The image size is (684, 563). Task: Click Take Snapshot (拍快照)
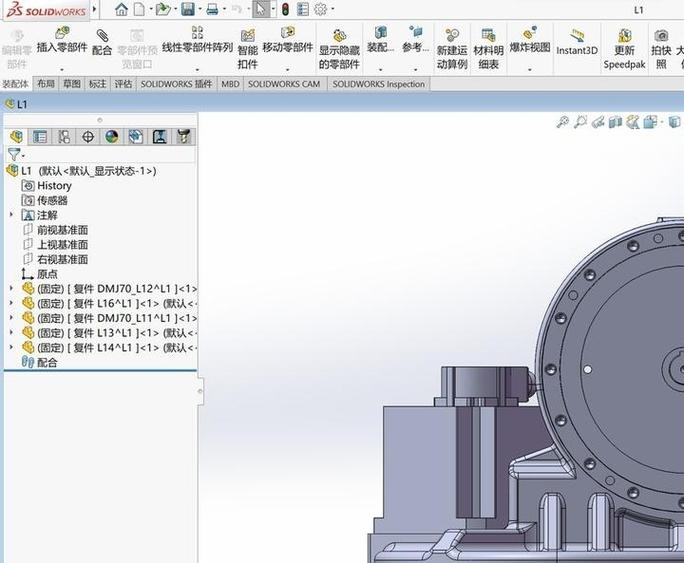click(x=661, y=49)
